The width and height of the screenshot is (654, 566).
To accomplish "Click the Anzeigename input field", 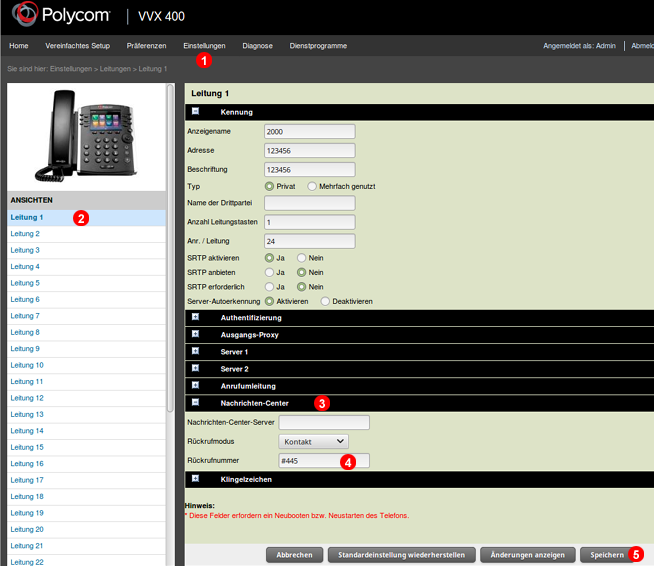I will [309, 131].
